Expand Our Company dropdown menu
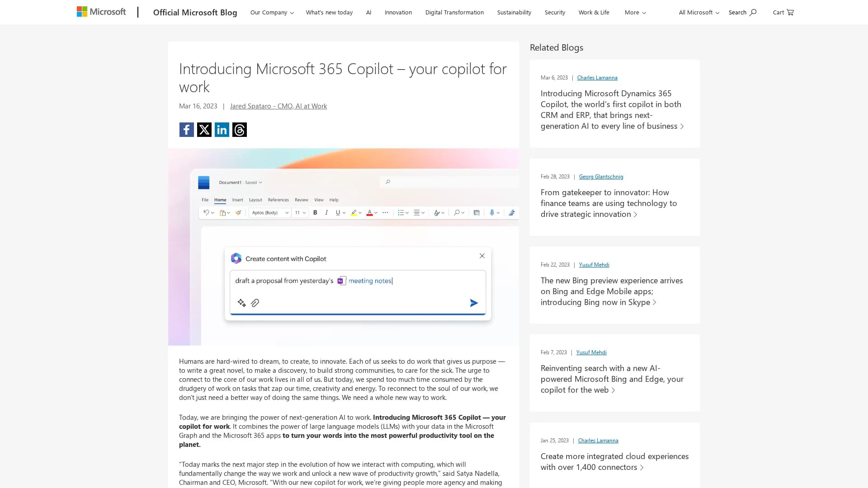Screen dimensions: 868x488 click(x=272, y=12)
